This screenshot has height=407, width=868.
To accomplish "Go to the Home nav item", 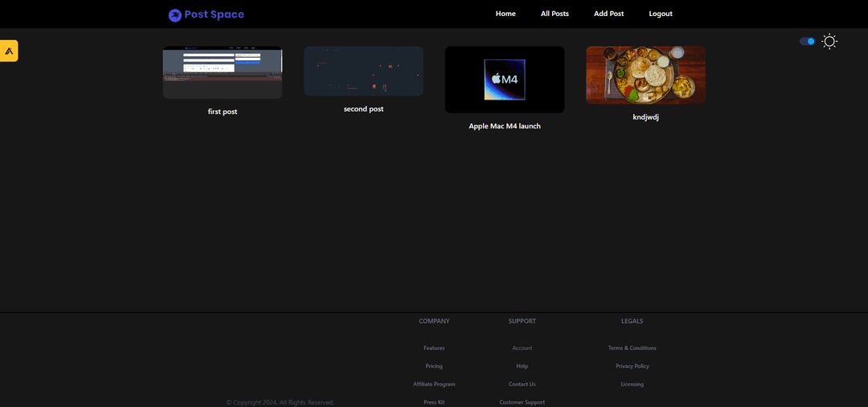I will [x=506, y=14].
